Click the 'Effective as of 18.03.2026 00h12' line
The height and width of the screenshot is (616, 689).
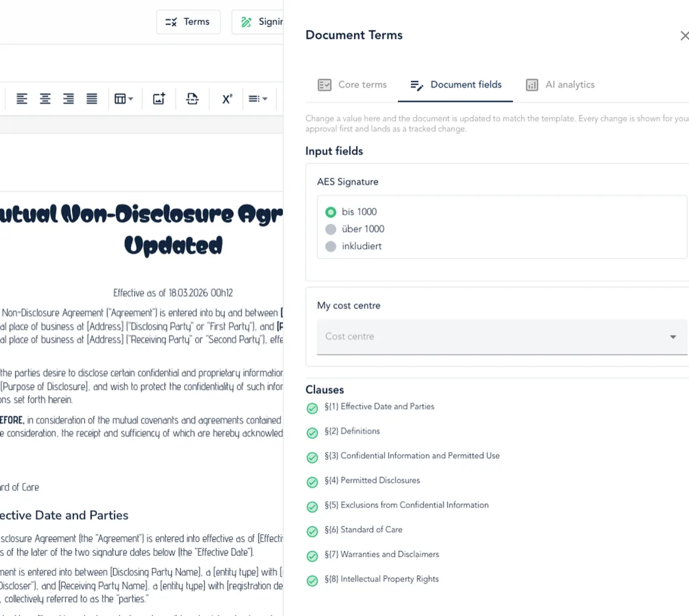click(173, 293)
